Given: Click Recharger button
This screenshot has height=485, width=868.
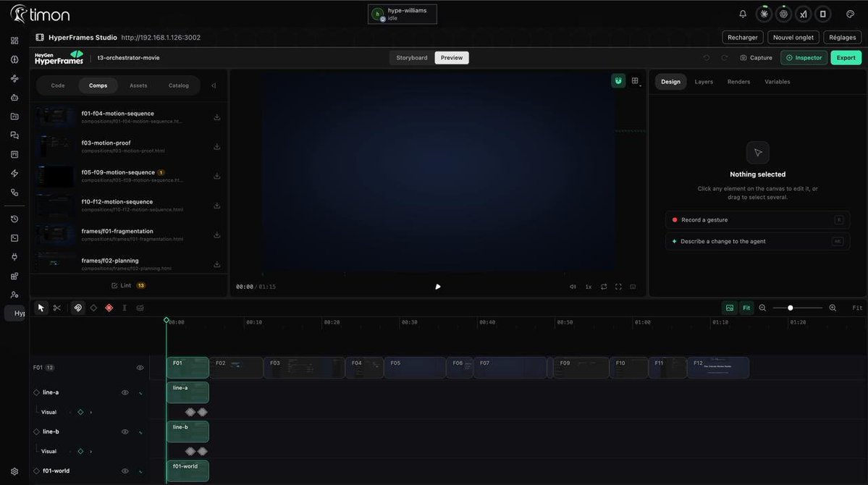Looking at the screenshot, I should pyautogui.click(x=742, y=38).
